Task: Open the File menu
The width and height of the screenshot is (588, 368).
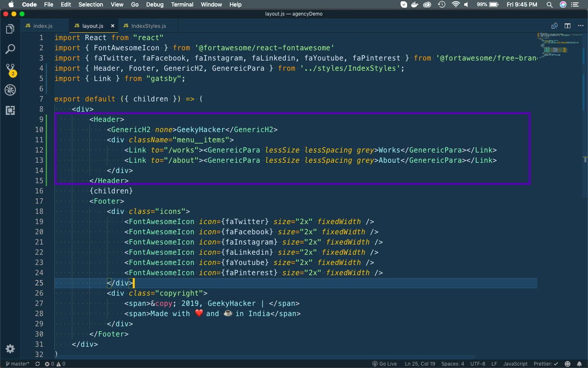Action: click(x=49, y=4)
